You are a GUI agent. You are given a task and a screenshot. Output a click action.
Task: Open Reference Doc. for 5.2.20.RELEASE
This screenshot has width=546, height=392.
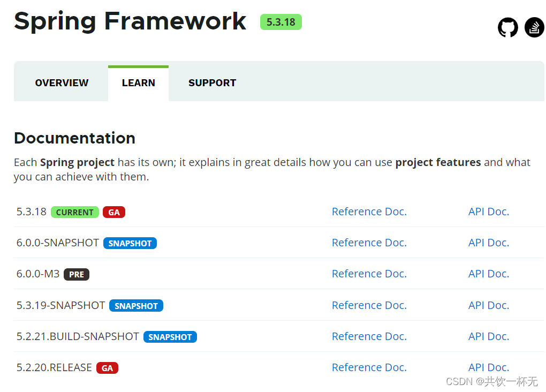[x=369, y=367]
